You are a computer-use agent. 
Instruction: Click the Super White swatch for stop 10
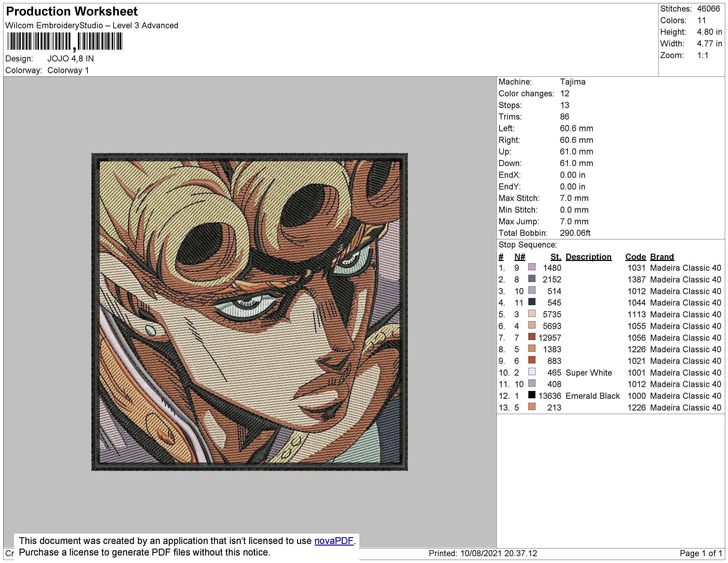532,372
